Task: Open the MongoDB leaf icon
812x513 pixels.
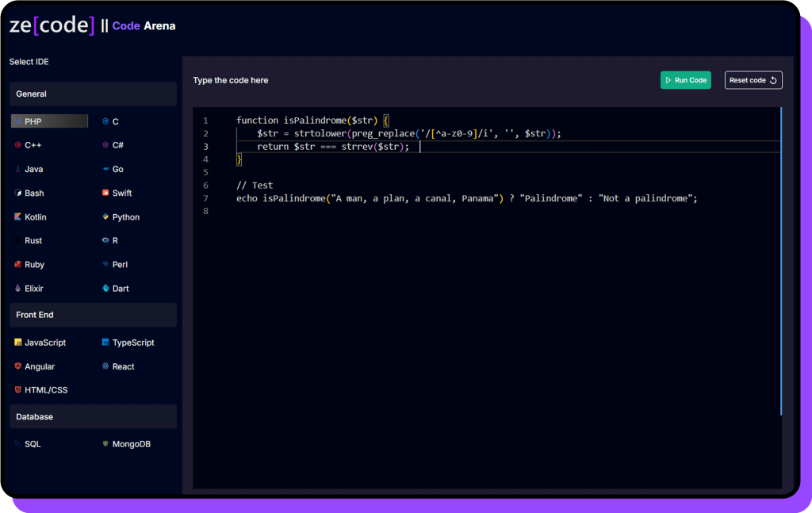Action: [105, 444]
